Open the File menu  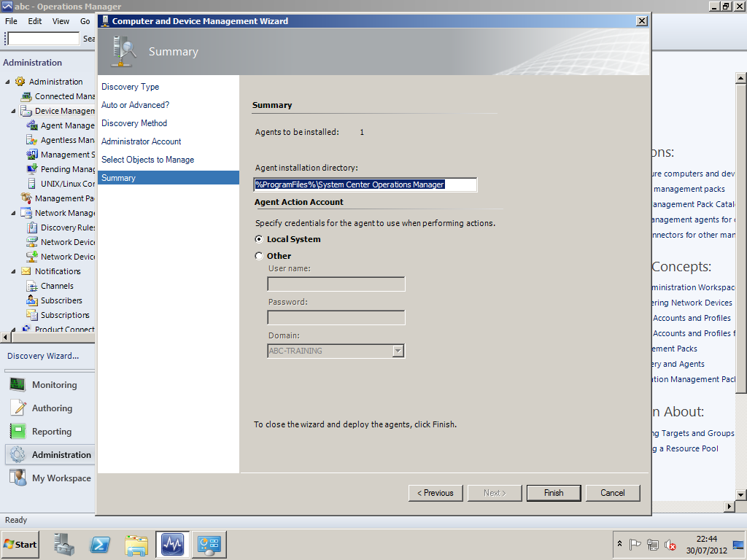coord(11,21)
